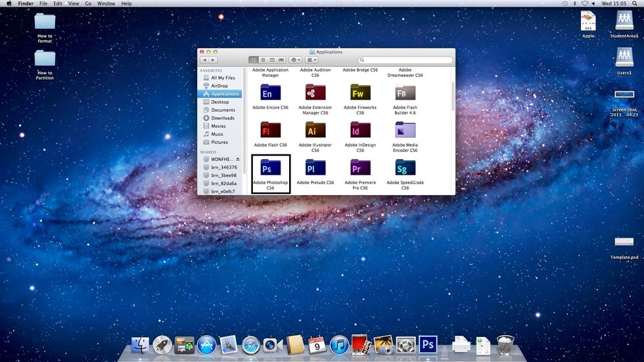Open Photo Booth in the Dock
Image resolution: width=644 pixels, height=362 pixels.
(361, 345)
